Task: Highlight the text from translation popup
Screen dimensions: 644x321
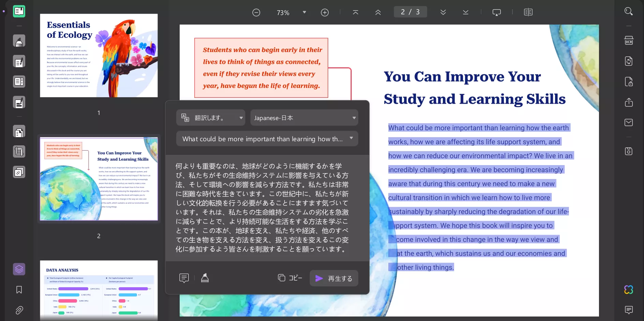Action: pyautogui.click(x=205, y=278)
